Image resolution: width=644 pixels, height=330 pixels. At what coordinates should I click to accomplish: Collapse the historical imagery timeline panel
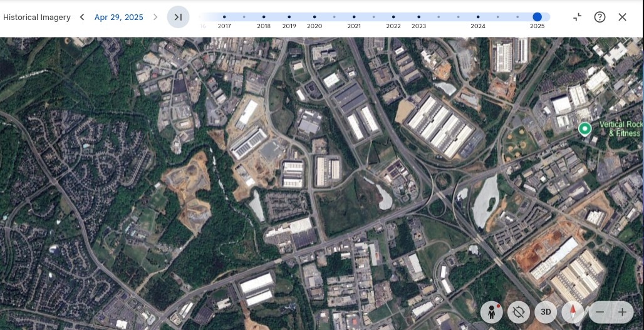[x=577, y=17]
